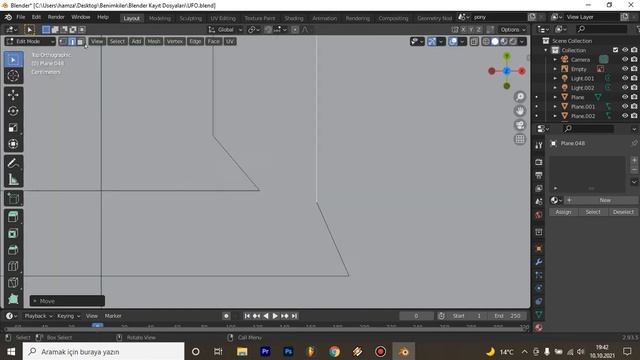Open the World properties tab
Screen dimensions: 640x360
[x=539, y=215]
